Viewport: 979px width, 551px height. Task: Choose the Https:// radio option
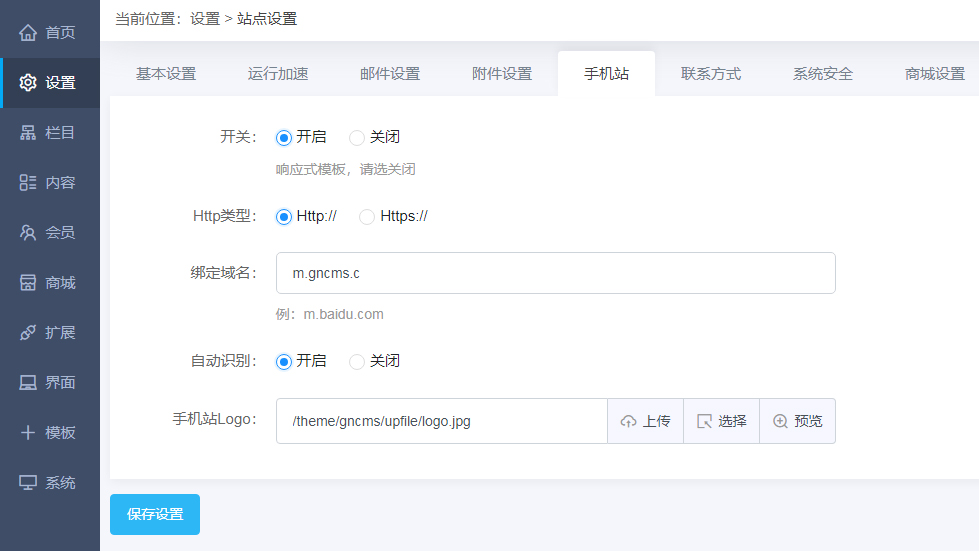(367, 217)
